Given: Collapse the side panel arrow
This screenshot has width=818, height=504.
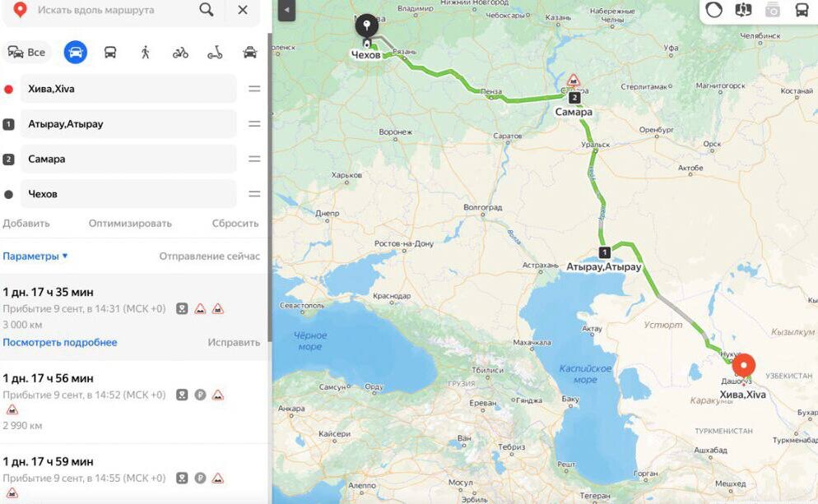Looking at the screenshot, I should 286,10.
